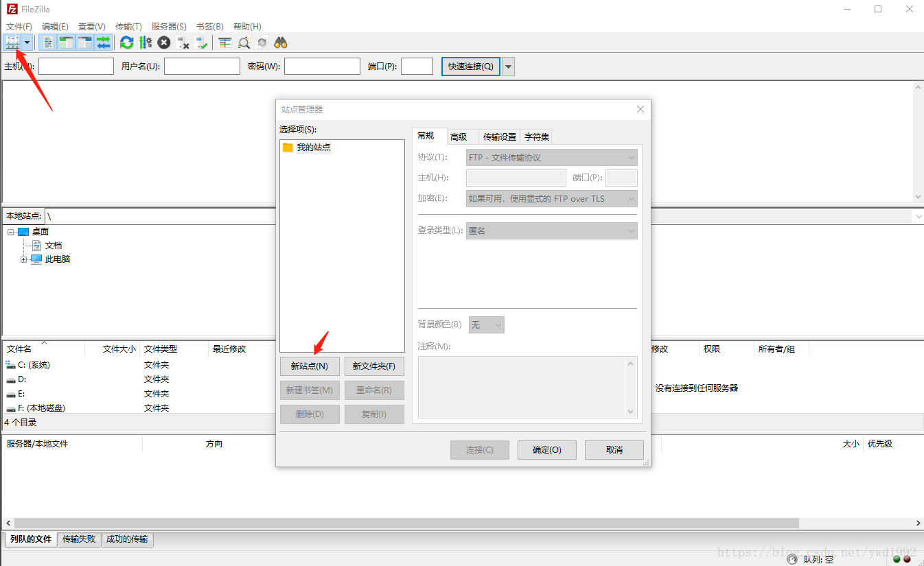The image size is (924, 566).
Task: Click the green activity indicator light
Action: point(897,559)
